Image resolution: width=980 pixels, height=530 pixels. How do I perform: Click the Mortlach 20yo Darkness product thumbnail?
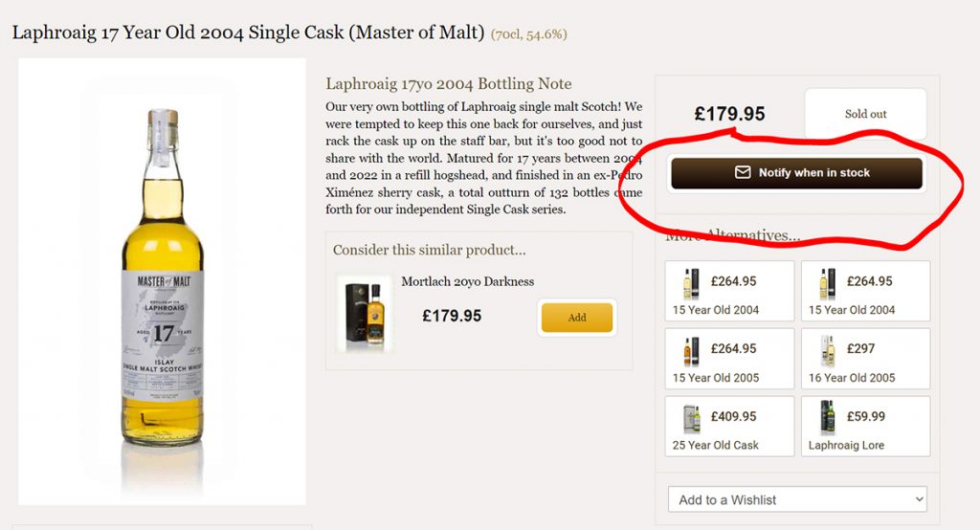pos(365,314)
